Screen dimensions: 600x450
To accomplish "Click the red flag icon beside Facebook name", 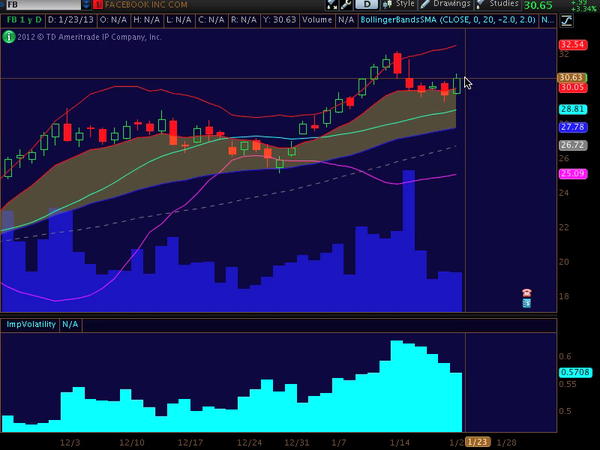I will [98, 5].
